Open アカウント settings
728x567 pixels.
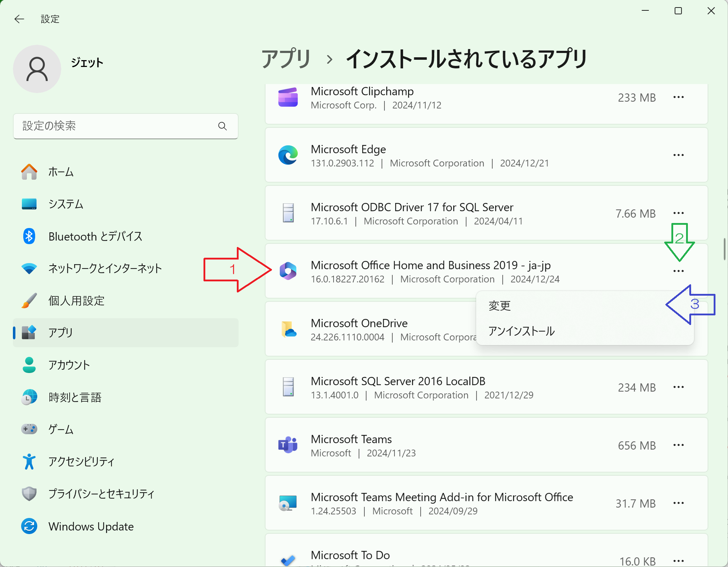pyautogui.click(x=126, y=365)
